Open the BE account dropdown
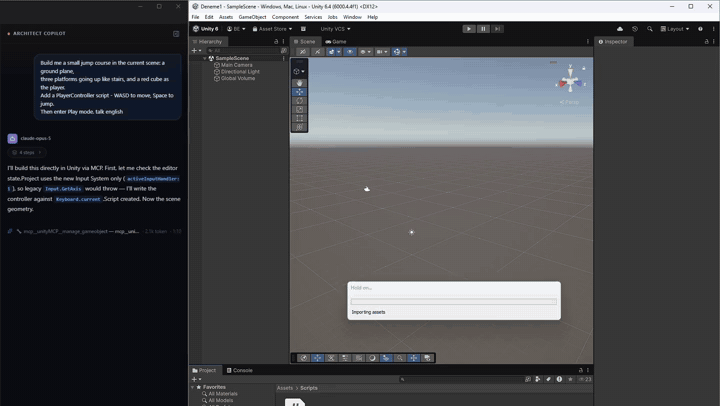The image size is (720, 406). pyautogui.click(x=236, y=29)
